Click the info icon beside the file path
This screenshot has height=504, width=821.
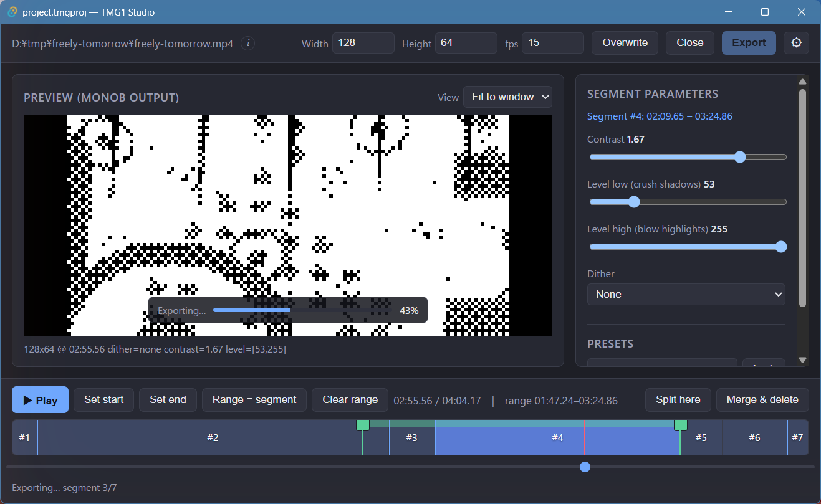[x=248, y=43]
